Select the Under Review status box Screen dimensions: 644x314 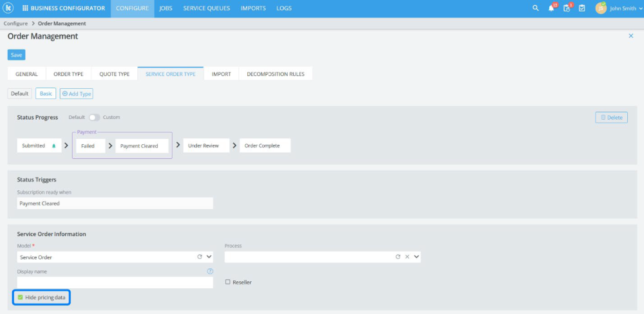coord(206,145)
